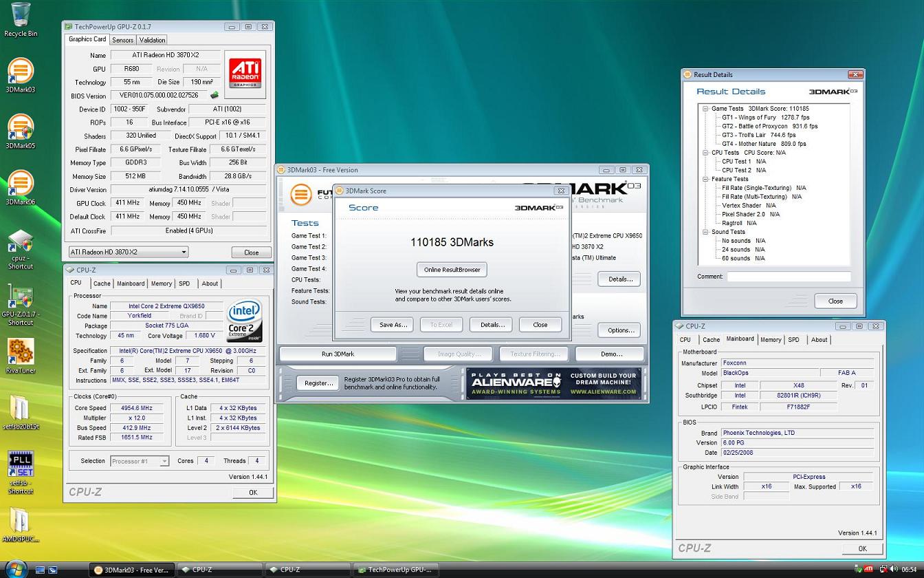Image resolution: width=924 pixels, height=578 pixels.
Task: Open the Cache tab in the Processor CPU-Z window
Action: coord(102,283)
